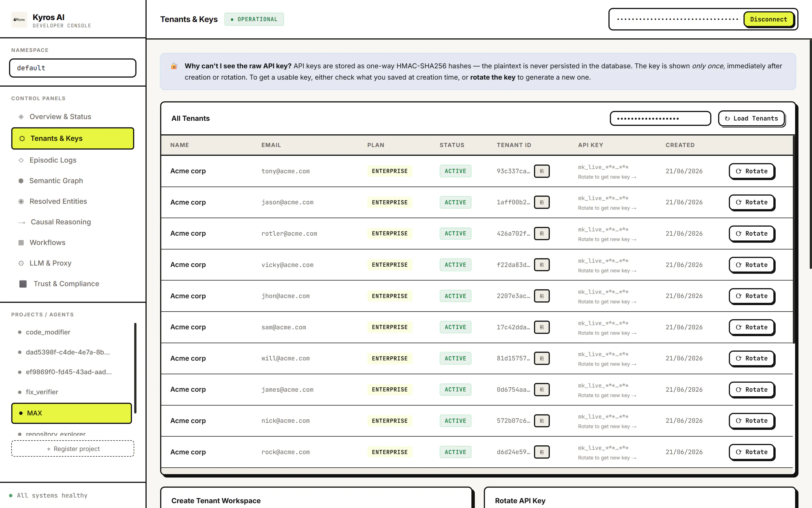Click 'Rotate to get new key' for tony@acme.com
This screenshot has height=508, width=812.
(607, 177)
